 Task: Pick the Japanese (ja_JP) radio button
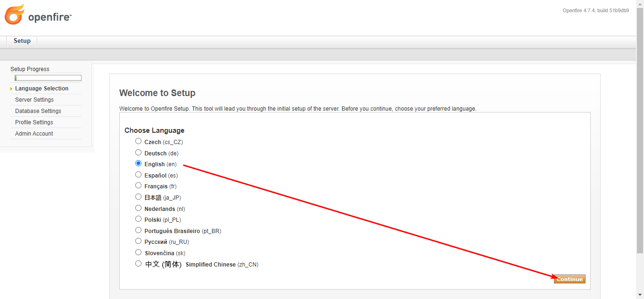pos(138,197)
